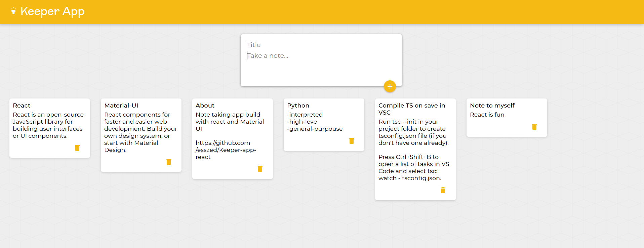Click the 'React is fun' note text
Screen dimensions: 644x248
[487, 115]
